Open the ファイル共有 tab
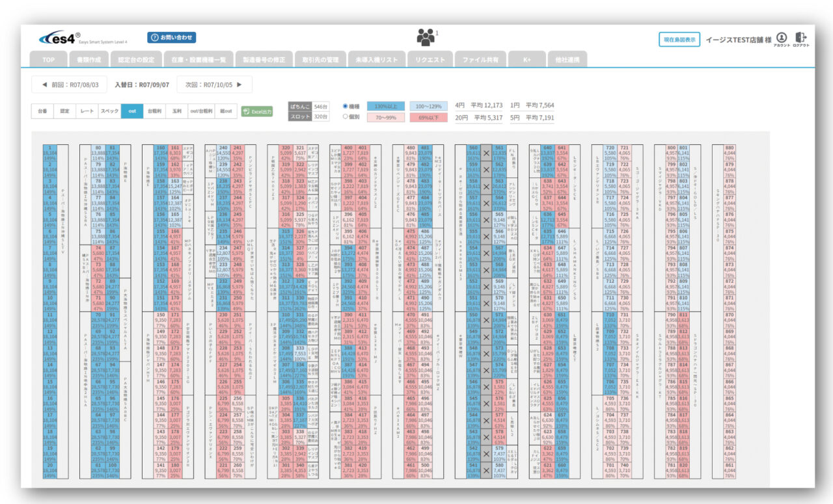This screenshot has width=833, height=504. (x=480, y=59)
